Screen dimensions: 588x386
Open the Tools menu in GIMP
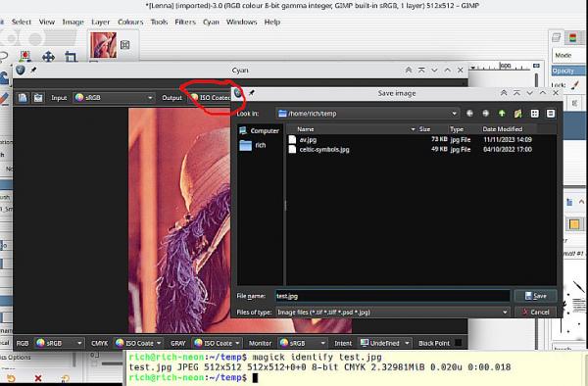(159, 22)
